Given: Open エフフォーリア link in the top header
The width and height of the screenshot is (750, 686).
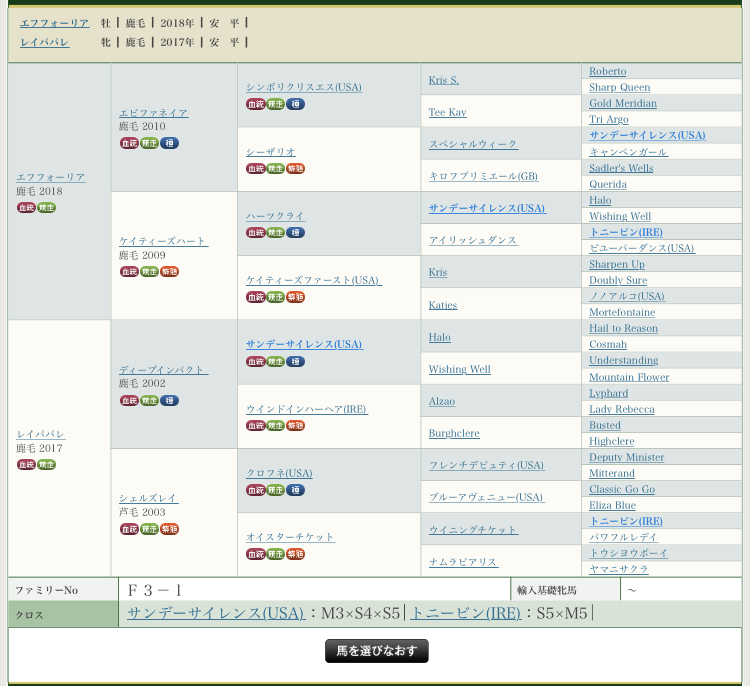Looking at the screenshot, I should [54, 22].
